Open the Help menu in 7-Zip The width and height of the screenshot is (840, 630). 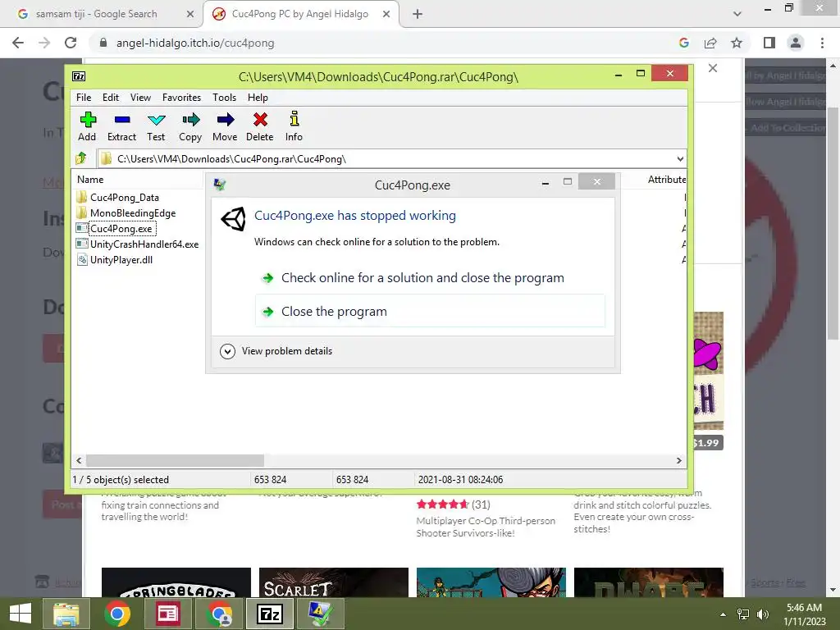coord(258,98)
